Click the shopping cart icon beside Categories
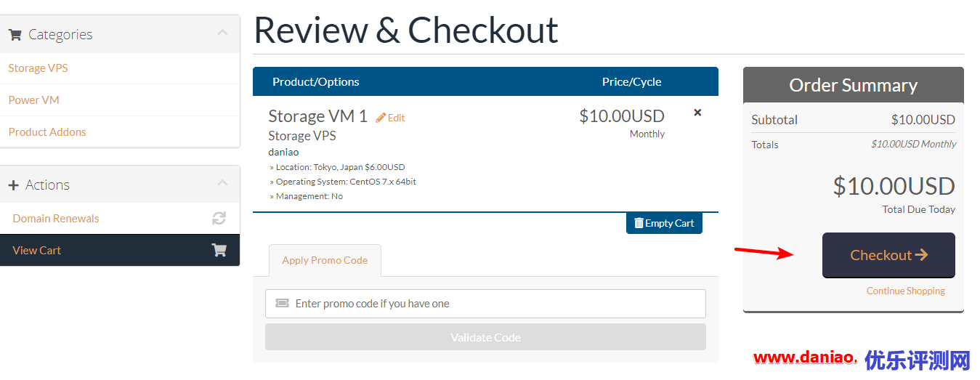The width and height of the screenshot is (980, 380). (15, 35)
